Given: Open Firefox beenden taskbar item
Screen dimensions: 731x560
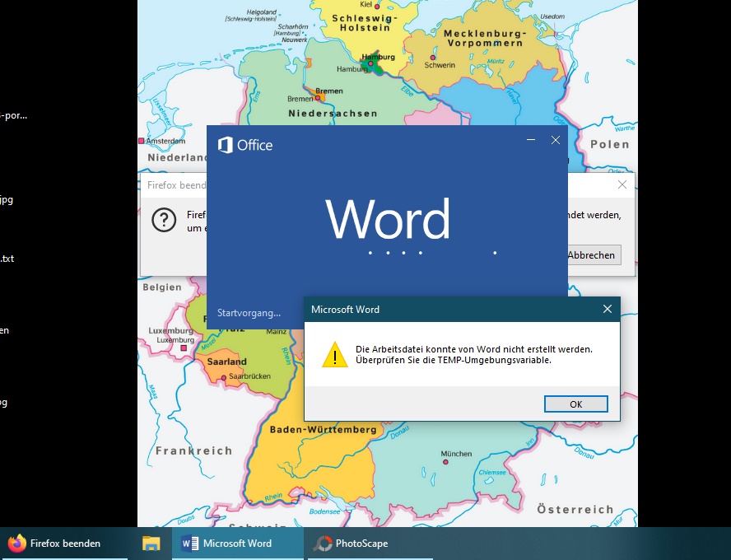Looking at the screenshot, I should [x=64, y=544].
